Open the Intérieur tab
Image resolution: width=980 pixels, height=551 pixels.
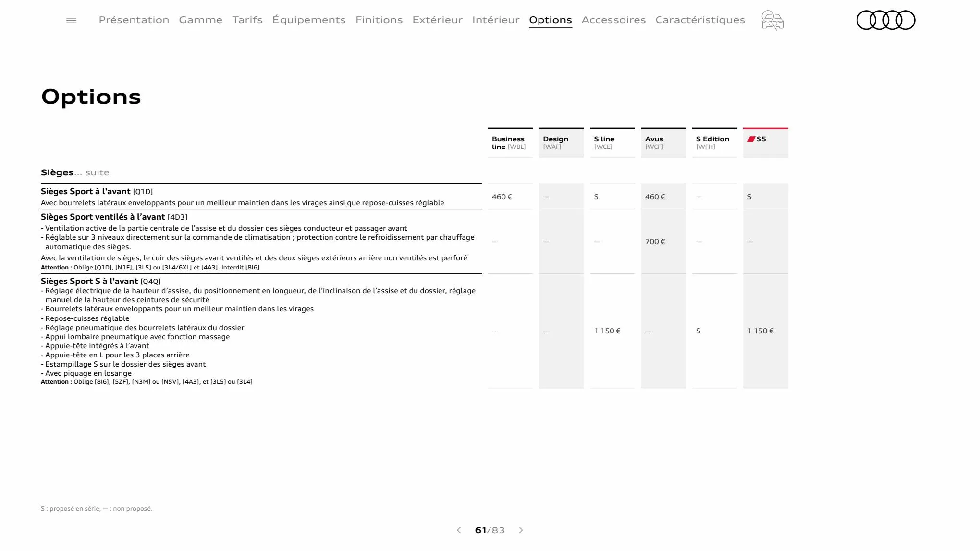click(496, 20)
